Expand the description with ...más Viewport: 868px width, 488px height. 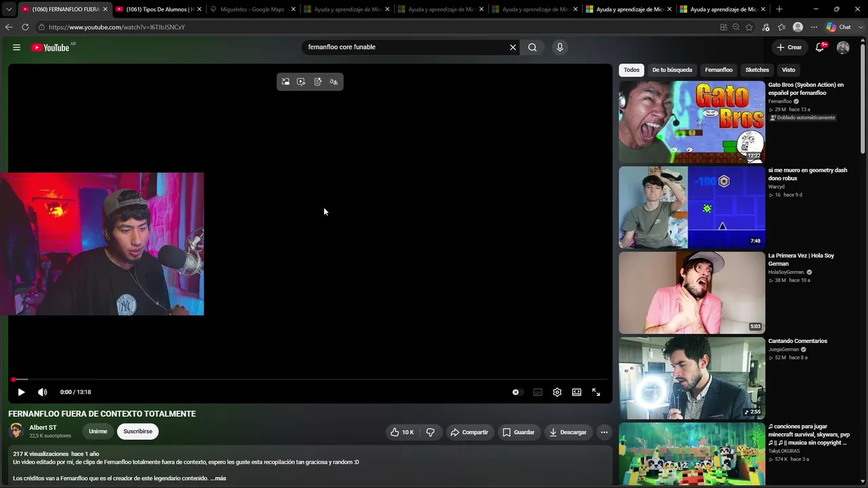coord(218,478)
